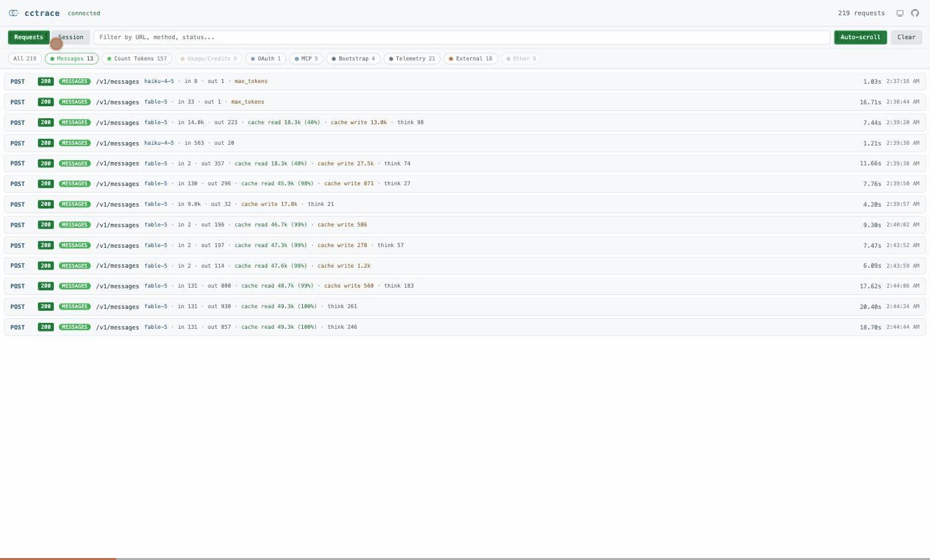Toggle the Bootstrap 4 filter chip

pos(353,58)
